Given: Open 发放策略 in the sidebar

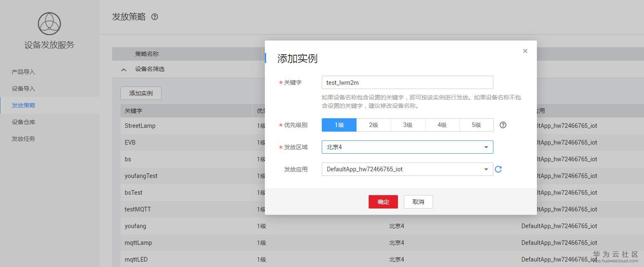Looking at the screenshot, I should 23,105.
